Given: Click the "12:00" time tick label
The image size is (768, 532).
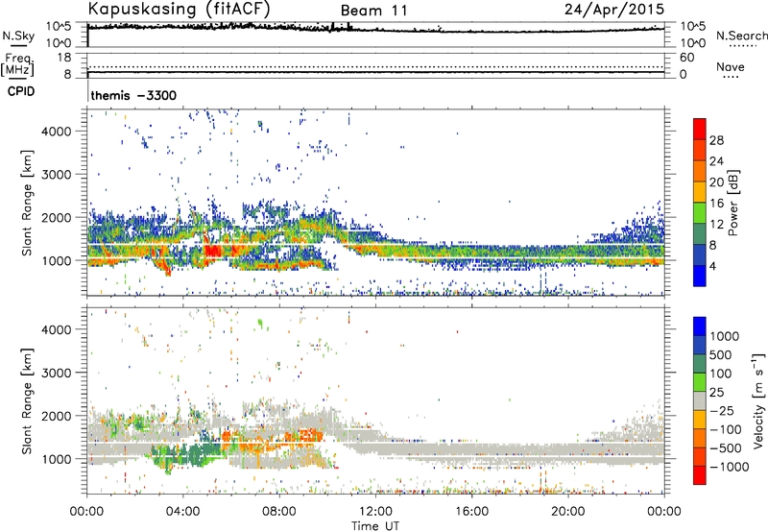Looking at the screenshot, I should pos(375,512).
